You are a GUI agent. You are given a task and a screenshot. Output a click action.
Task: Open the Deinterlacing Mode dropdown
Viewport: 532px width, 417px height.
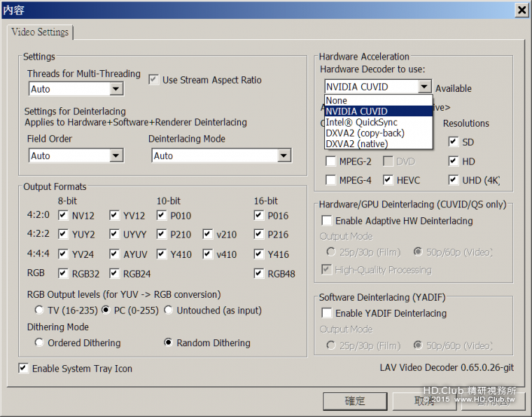(283, 156)
